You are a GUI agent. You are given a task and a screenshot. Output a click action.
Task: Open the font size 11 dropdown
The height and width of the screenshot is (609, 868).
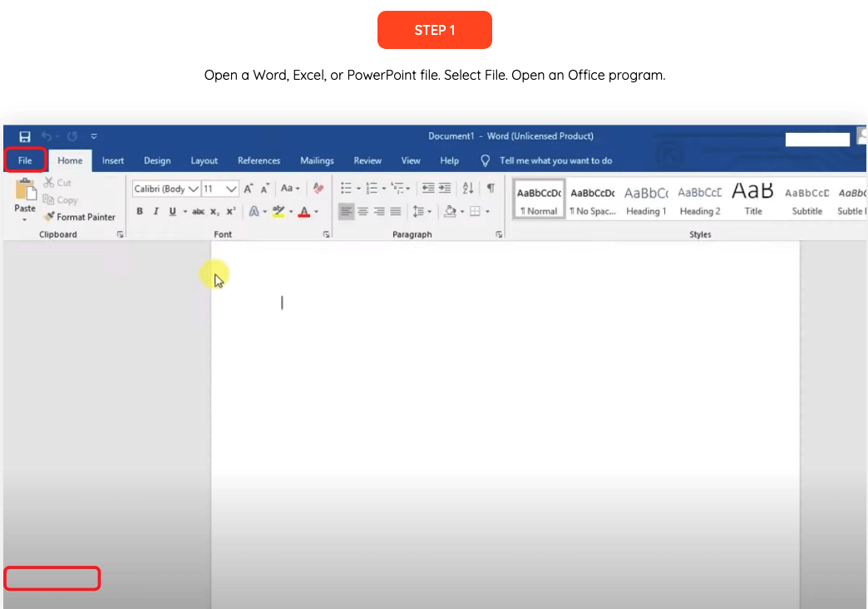[x=232, y=189]
